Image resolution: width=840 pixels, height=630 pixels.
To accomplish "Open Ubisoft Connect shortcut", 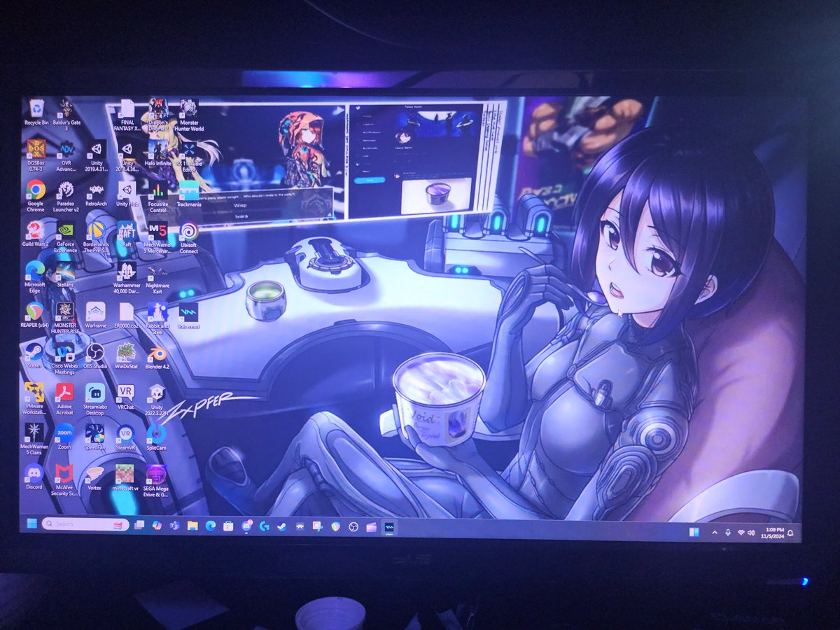I will coord(189,237).
